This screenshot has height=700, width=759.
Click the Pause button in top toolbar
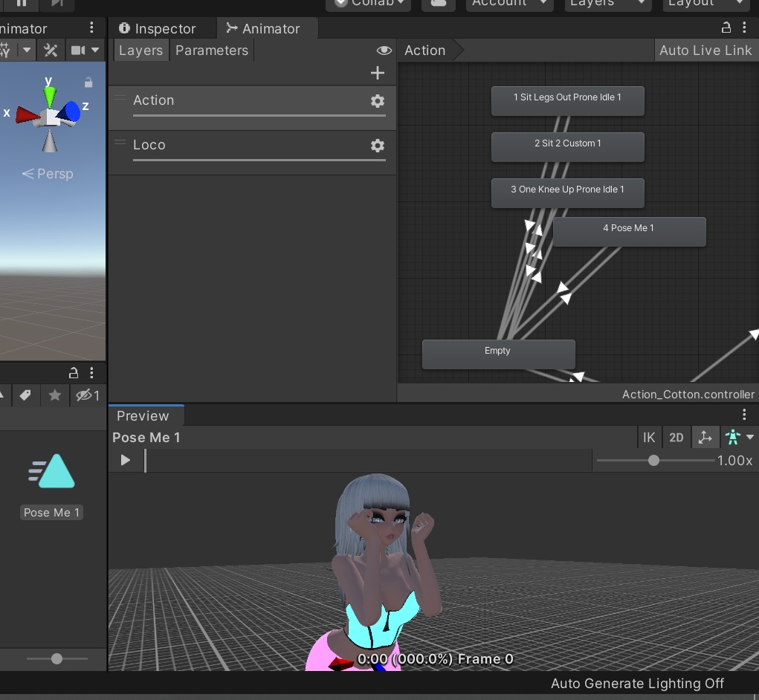click(22, 3)
